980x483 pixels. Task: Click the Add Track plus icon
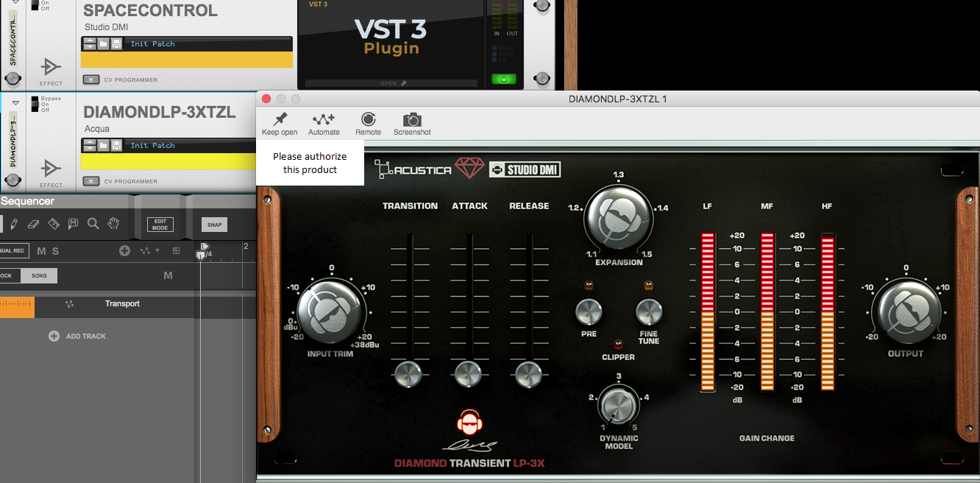click(54, 336)
